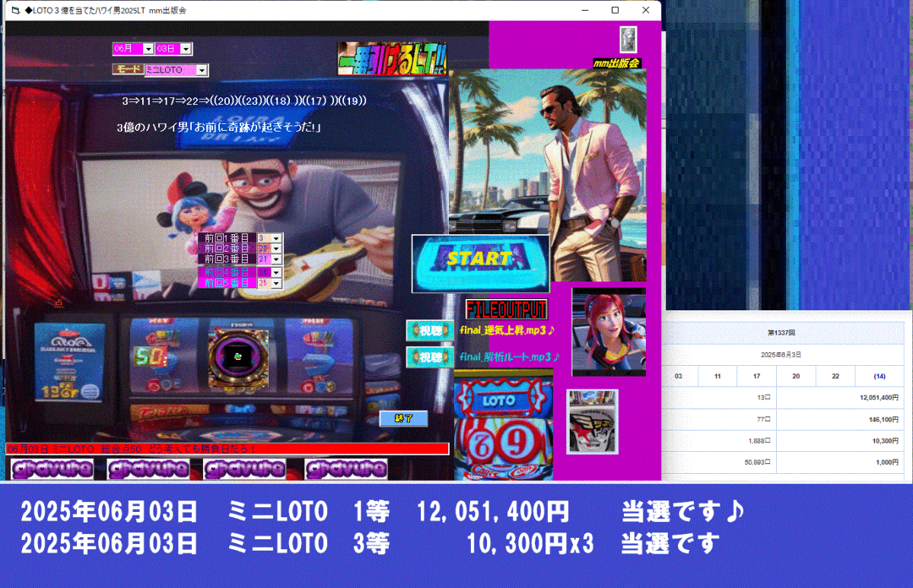
Task: Click winning number 03 in results table
Action: coord(679,377)
